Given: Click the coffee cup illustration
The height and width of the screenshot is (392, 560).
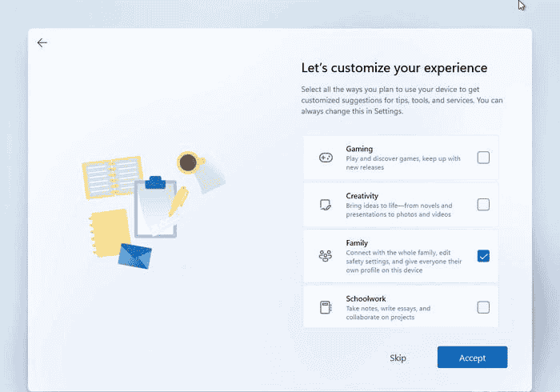Looking at the screenshot, I should (x=189, y=163).
